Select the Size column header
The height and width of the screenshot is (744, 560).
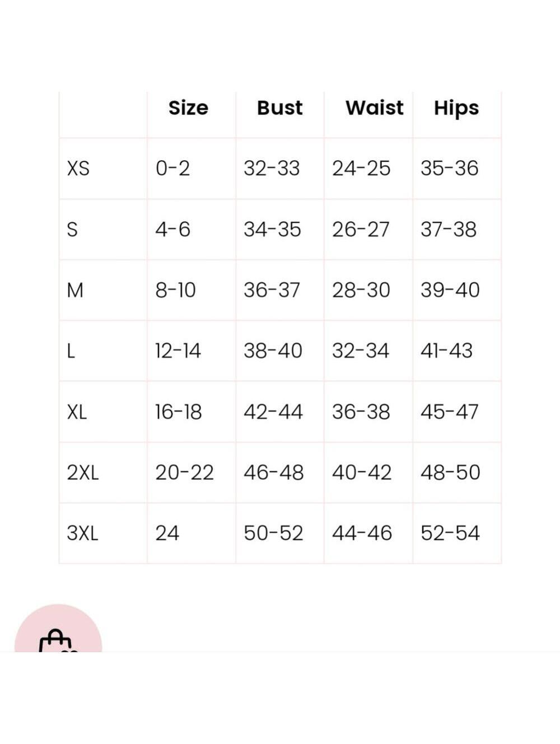188,107
